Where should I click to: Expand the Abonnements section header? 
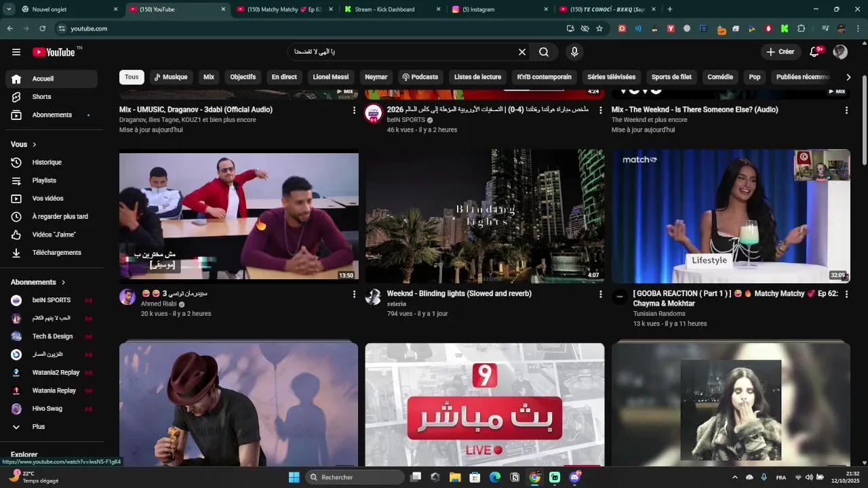(x=38, y=283)
